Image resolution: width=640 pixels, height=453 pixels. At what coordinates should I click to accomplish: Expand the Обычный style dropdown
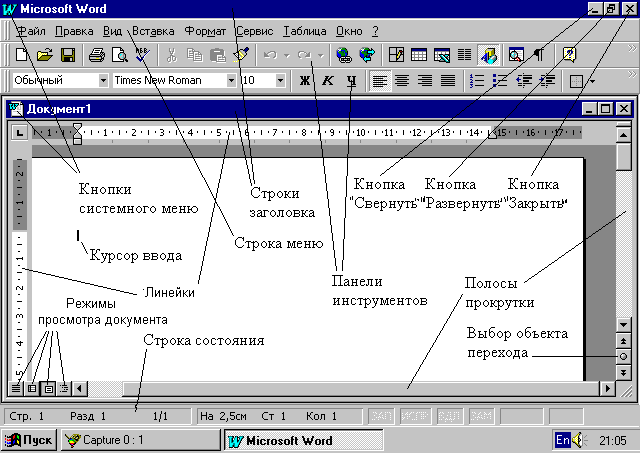point(103,80)
